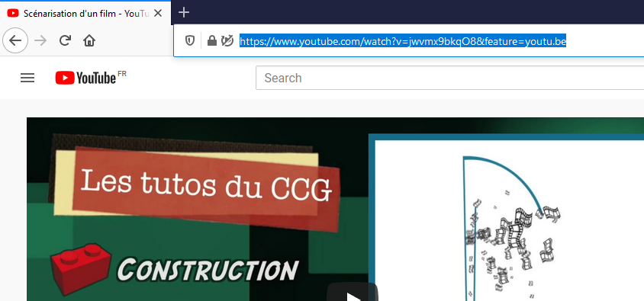Start the video with the play button
644x301 pixels.
353,292
